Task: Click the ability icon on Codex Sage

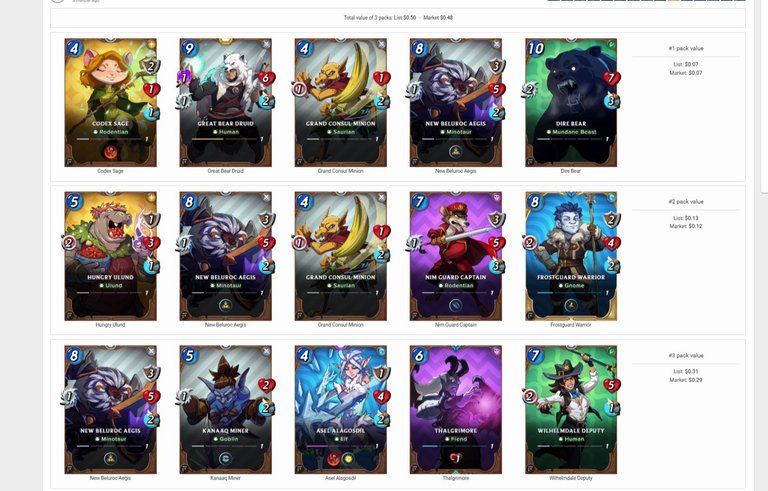Action: pos(111,152)
